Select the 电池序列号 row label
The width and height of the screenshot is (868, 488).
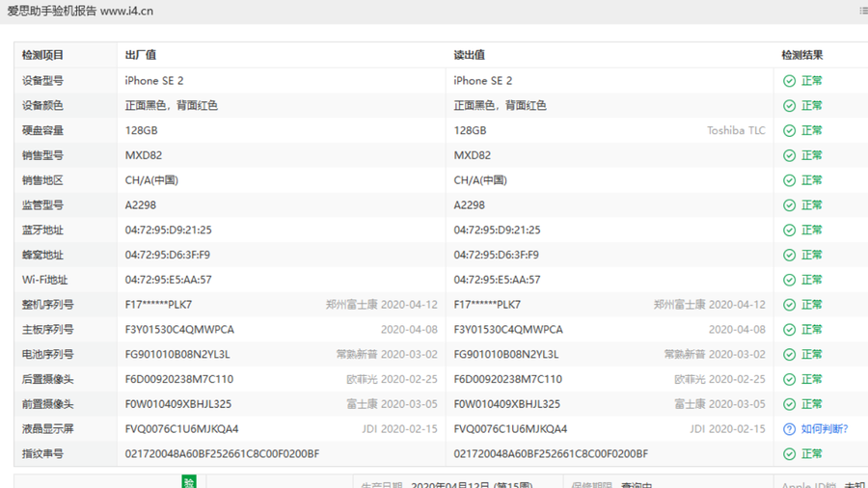pyautogui.click(x=47, y=355)
